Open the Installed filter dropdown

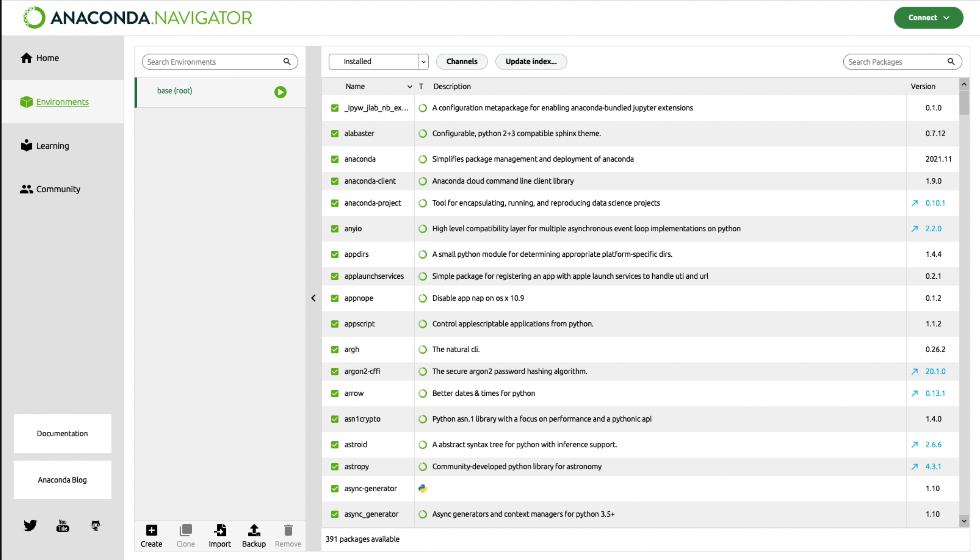[x=379, y=61]
